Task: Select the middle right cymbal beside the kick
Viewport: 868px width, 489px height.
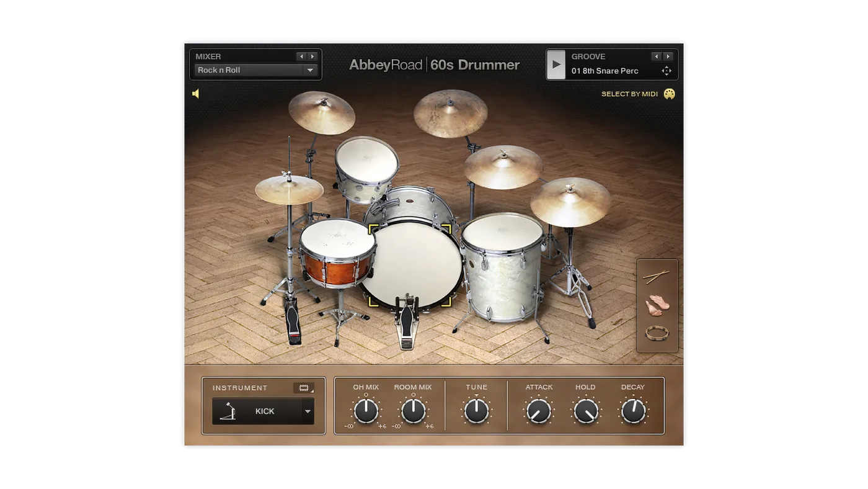Action: click(503, 167)
